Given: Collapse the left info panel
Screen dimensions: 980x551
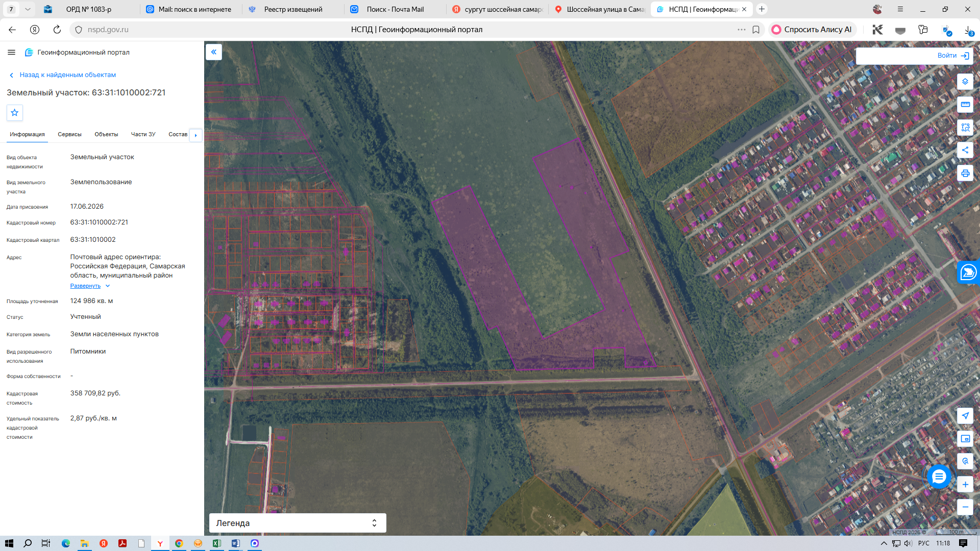Looking at the screenshot, I should [x=213, y=52].
